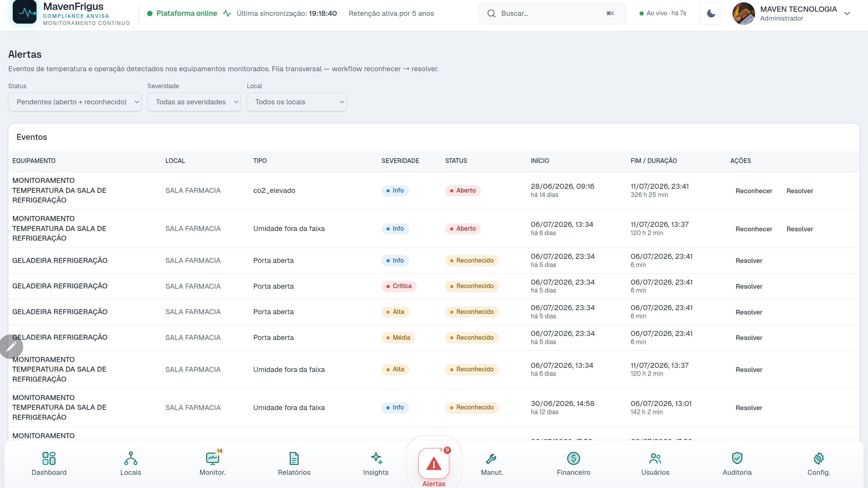Click the user profile avatar
This screenshot has width=868, height=488.
click(744, 13)
